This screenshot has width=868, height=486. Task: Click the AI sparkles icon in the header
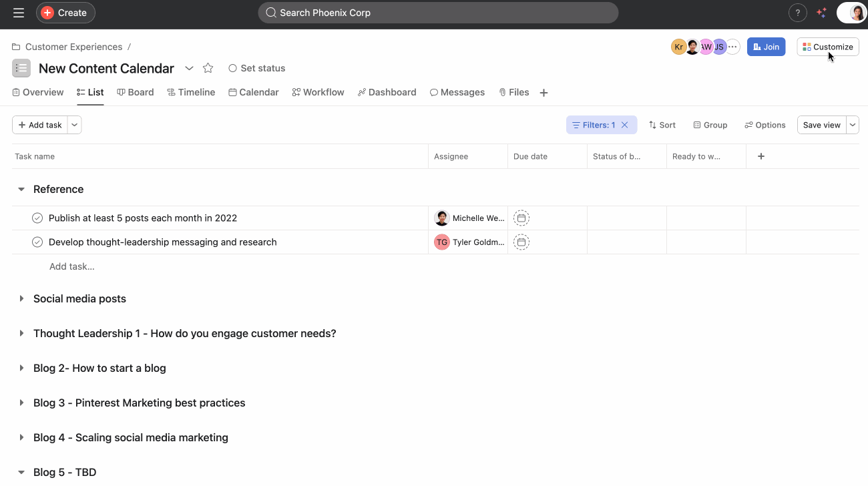click(822, 12)
